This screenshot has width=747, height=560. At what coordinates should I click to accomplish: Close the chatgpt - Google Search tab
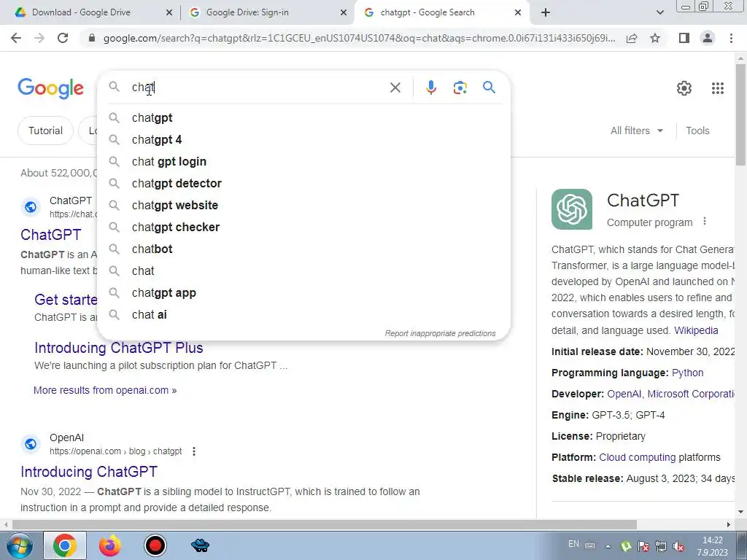point(518,13)
